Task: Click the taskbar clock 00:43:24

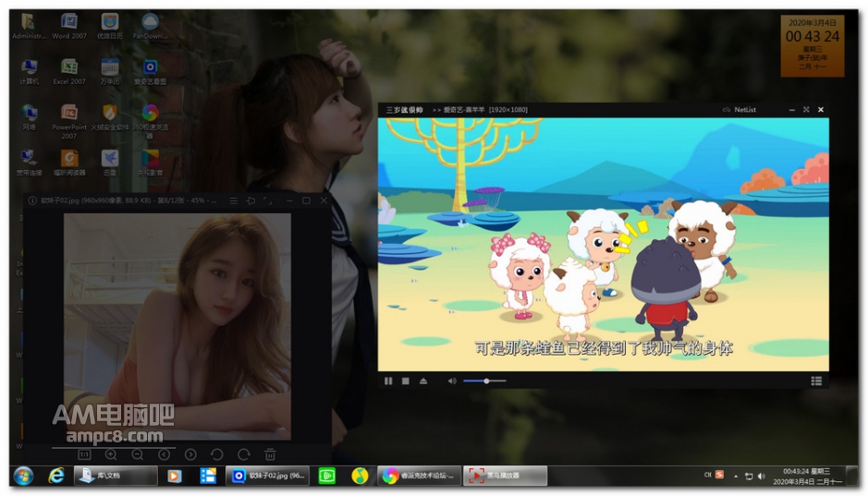Action: pos(807,476)
